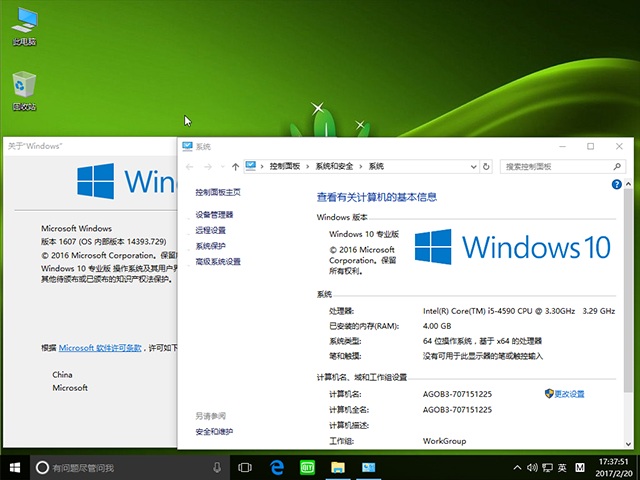
Task: Open the volume tray icon
Action: click(532, 468)
